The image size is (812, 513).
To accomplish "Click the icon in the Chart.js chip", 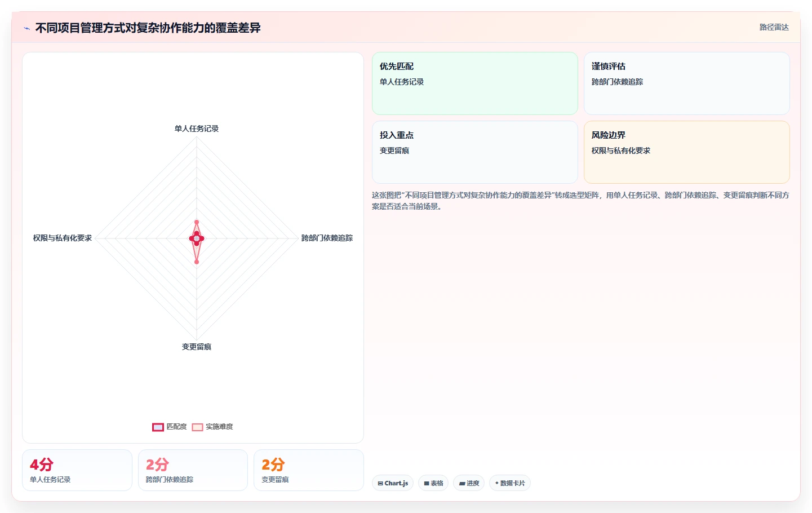I will coord(380,484).
